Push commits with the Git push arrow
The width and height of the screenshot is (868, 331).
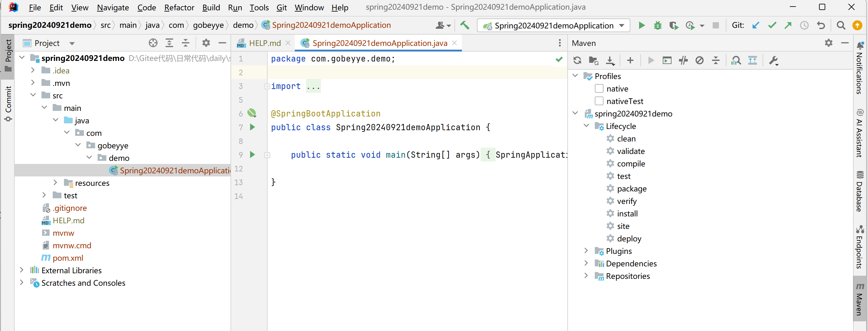788,25
